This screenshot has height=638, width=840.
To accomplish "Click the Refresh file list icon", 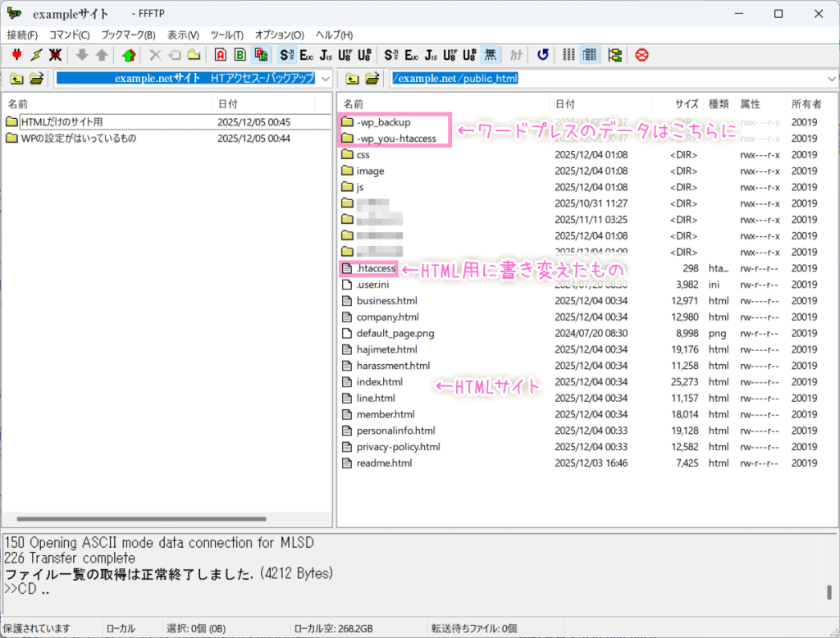I will 542,55.
